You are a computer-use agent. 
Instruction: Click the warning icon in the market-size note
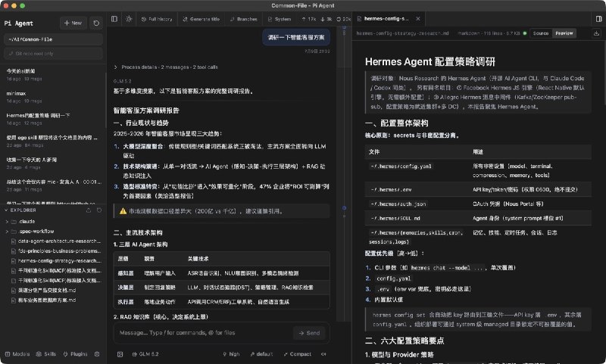pyautogui.click(x=123, y=211)
